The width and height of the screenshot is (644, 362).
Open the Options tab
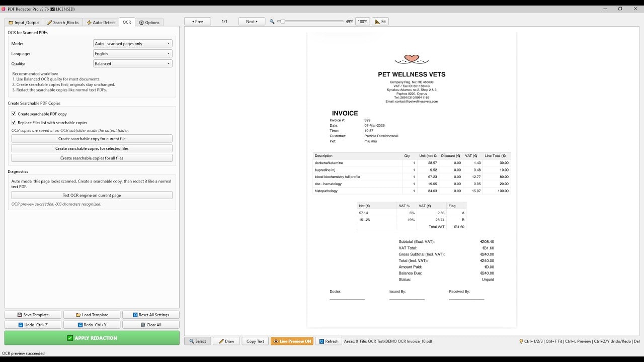pyautogui.click(x=149, y=22)
